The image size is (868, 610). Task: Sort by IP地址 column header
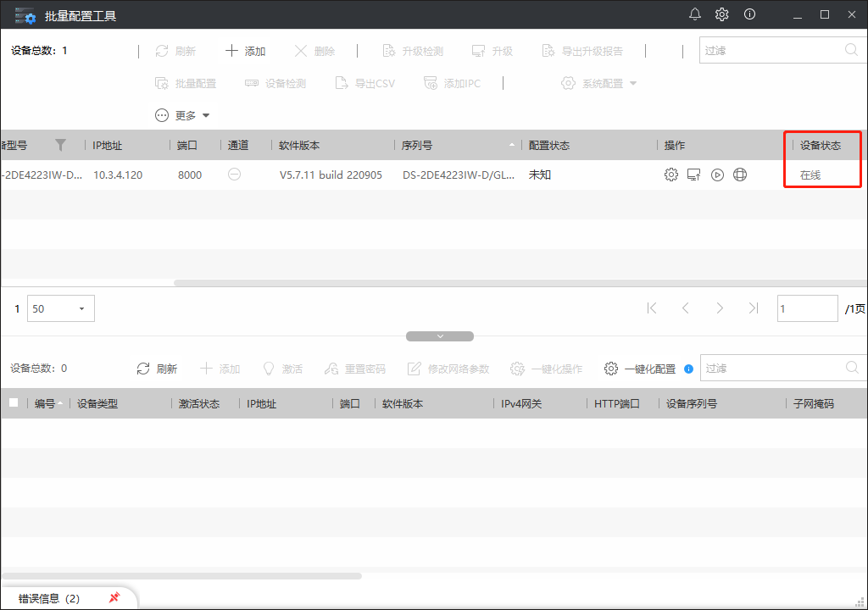(x=108, y=146)
